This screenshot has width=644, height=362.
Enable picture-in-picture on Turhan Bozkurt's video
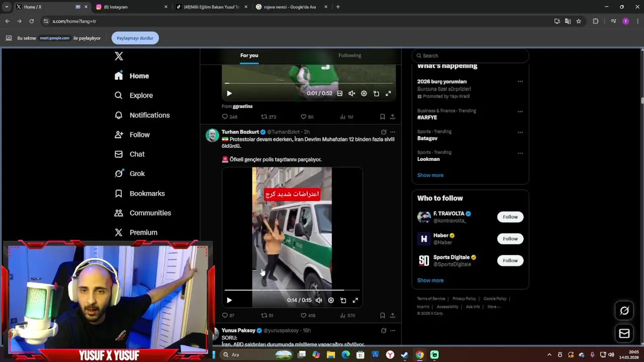coord(343,300)
